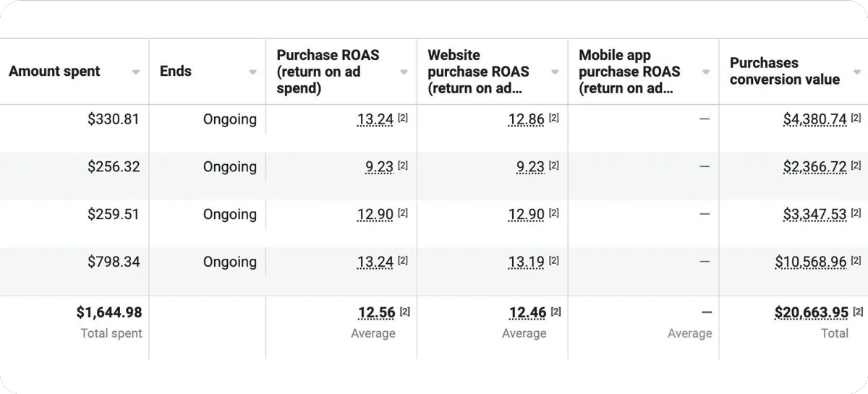The image size is (868, 394).
Task: Click the 13.19 website purchase ROAS value
Action: (x=526, y=262)
